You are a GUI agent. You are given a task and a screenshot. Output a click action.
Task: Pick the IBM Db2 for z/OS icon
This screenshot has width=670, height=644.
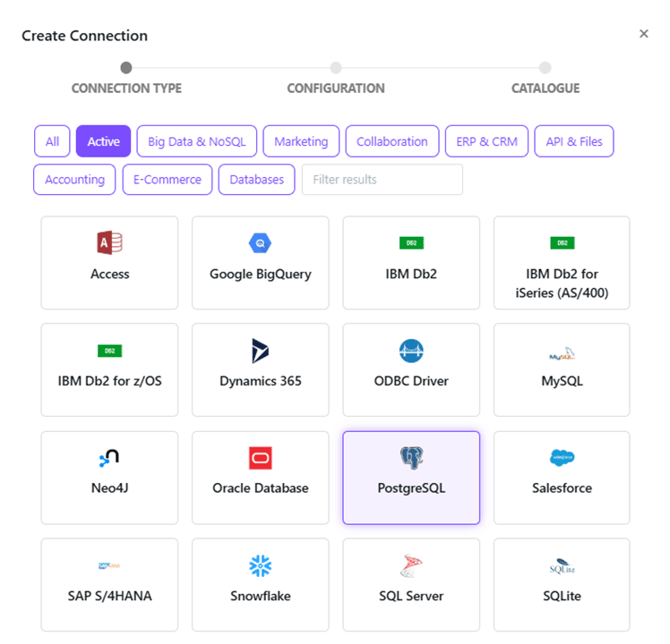tap(110, 351)
